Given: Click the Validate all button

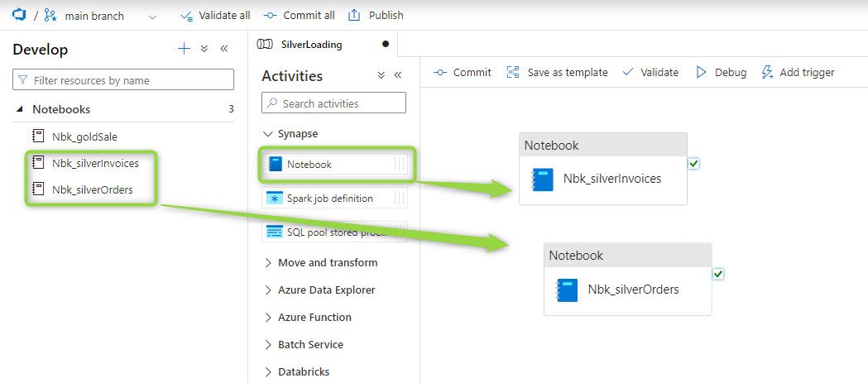Looking at the screenshot, I should coord(215,16).
